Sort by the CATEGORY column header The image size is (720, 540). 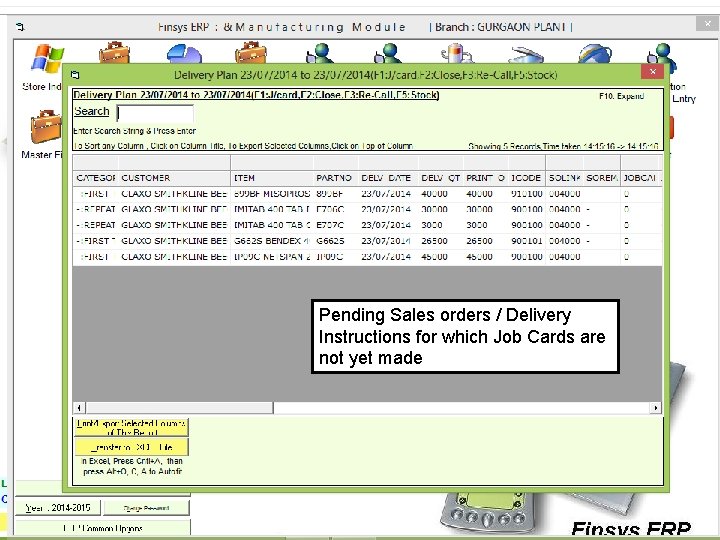96,178
